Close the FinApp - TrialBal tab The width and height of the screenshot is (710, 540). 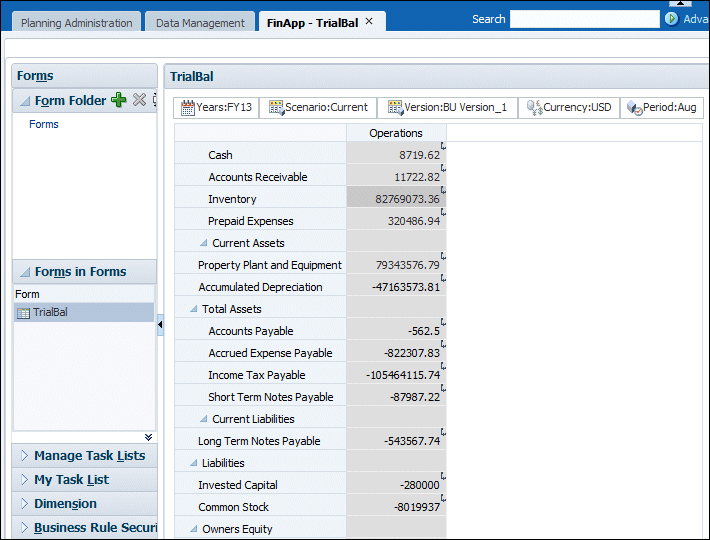pyautogui.click(x=369, y=21)
